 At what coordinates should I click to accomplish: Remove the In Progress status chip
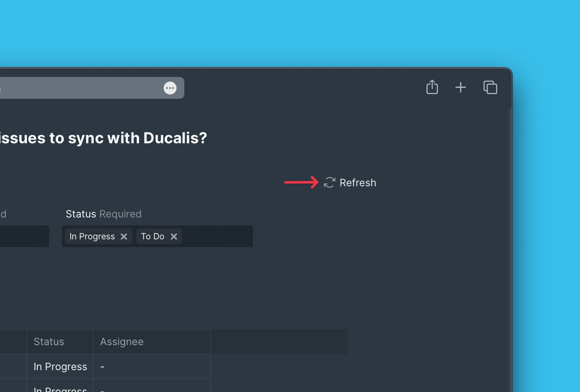click(x=124, y=237)
